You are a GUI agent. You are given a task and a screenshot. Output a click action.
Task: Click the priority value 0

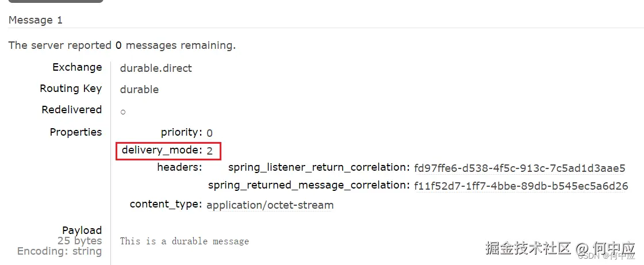point(210,133)
